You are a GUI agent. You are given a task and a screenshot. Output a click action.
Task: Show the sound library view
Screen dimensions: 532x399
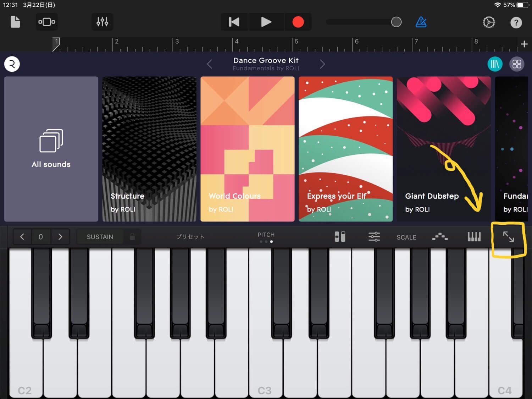click(x=495, y=64)
